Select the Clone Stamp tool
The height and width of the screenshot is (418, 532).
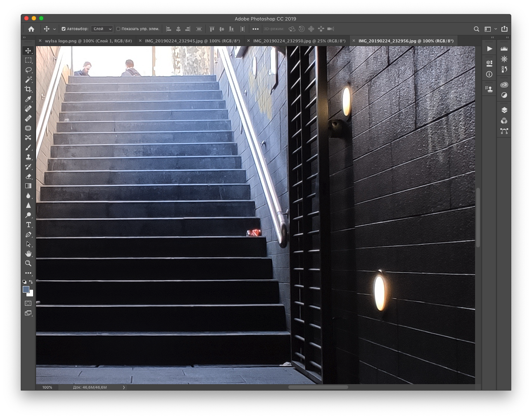pos(28,157)
